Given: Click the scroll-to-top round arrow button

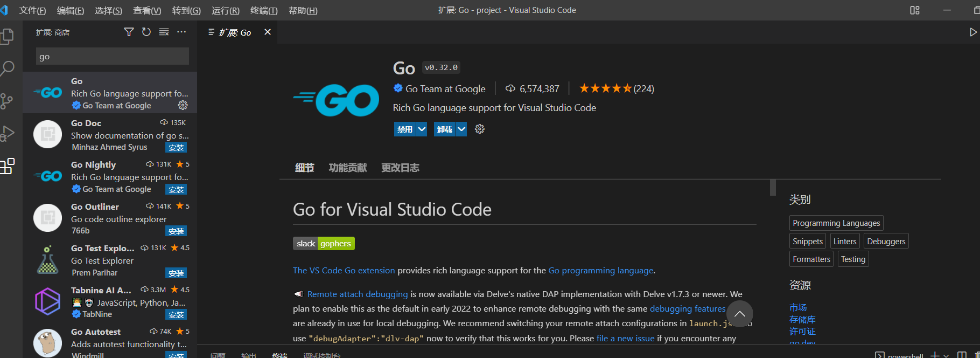Looking at the screenshot, I should pos(739,314).
